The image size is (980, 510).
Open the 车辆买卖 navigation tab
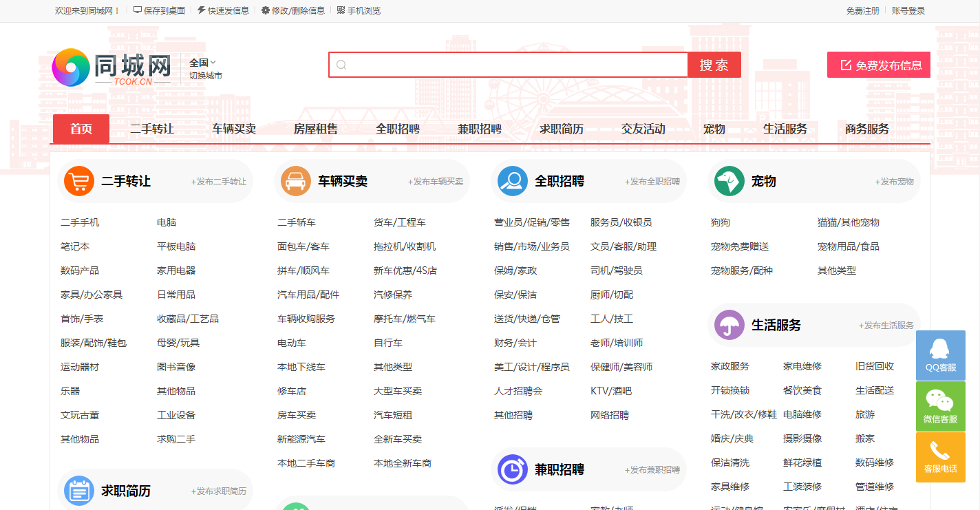234,129
